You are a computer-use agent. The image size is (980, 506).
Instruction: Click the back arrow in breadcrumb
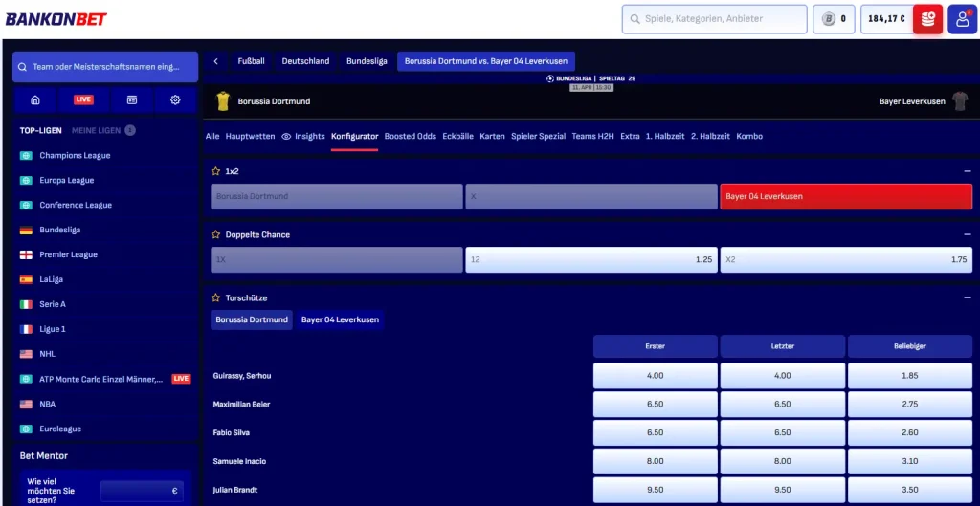215,61
